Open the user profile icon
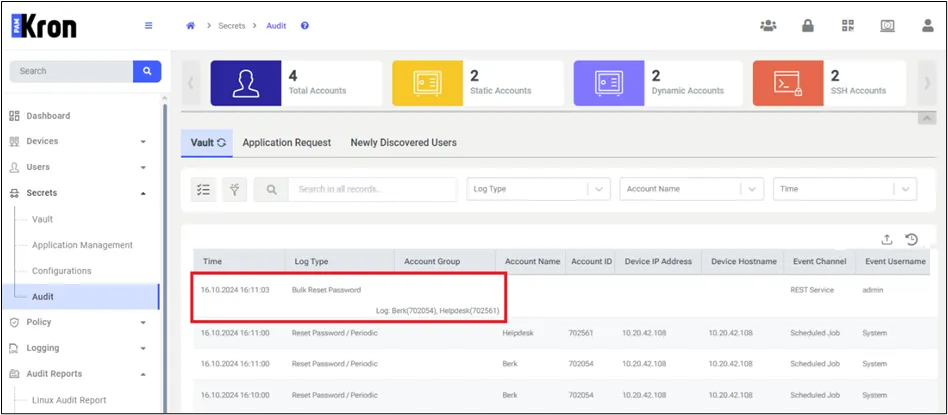 tap(927, 25)
